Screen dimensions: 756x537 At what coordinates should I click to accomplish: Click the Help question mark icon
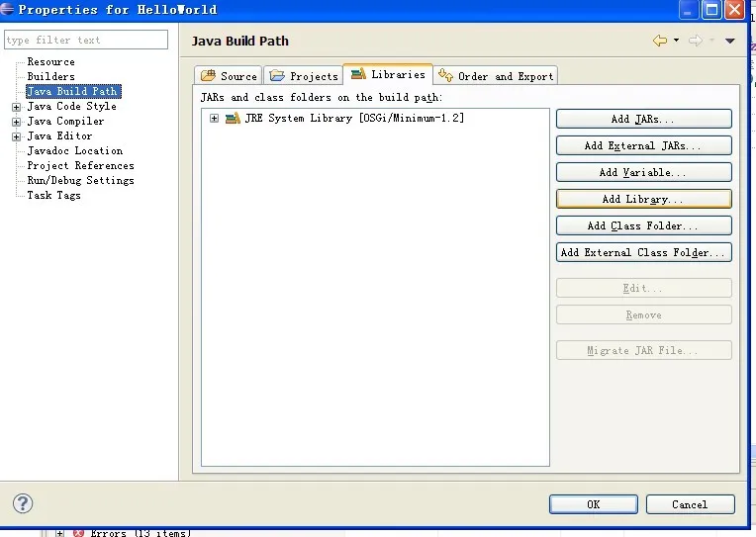point(23,503)
